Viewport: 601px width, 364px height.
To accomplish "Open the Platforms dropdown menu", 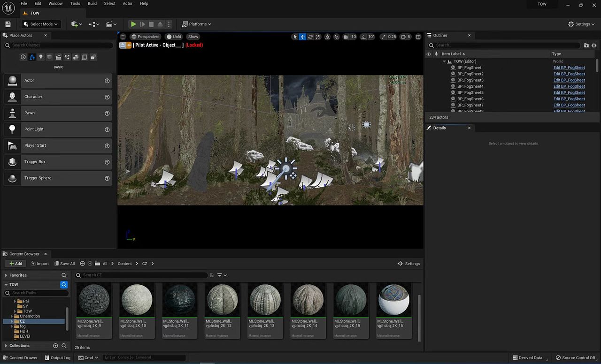I will pyautogui.click(x=197, y=24).
